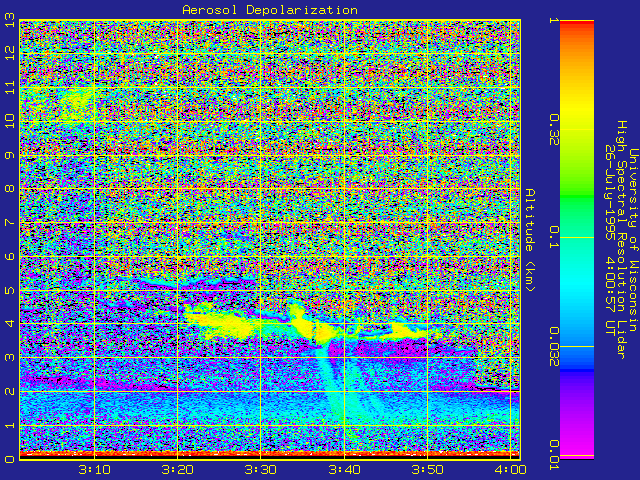The height and width of the screenshot is (480, 640).
Task: Click the 3:30 time axis label
Action: point(260,470)
